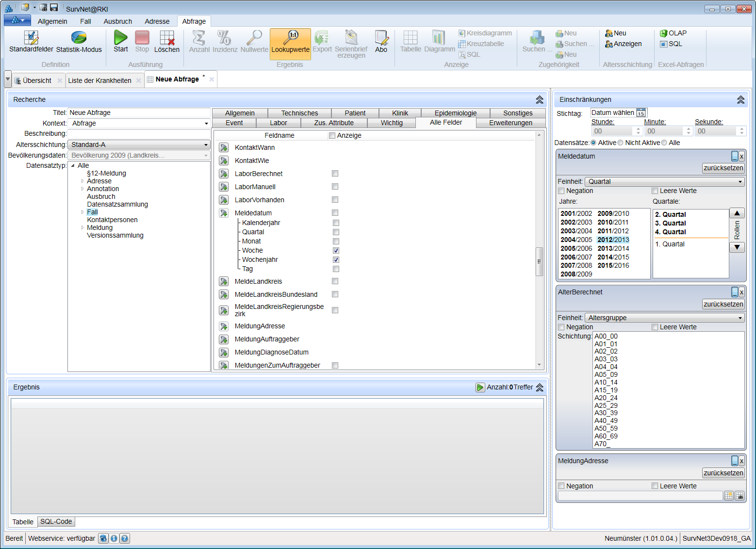Click the Löschen icon in the ribbon
Image resolution: width=756 pixels, height=549 pixels.
click(x=166, y=38)
